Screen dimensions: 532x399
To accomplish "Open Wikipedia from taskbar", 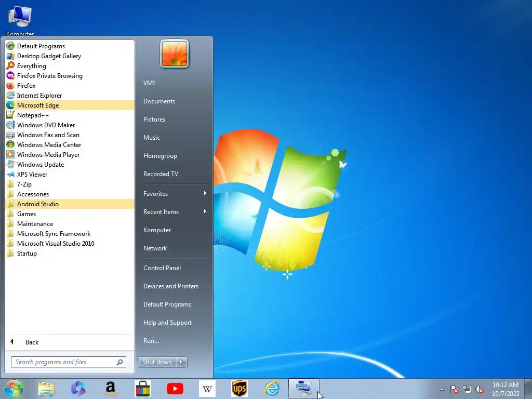I will pos(207,389).
